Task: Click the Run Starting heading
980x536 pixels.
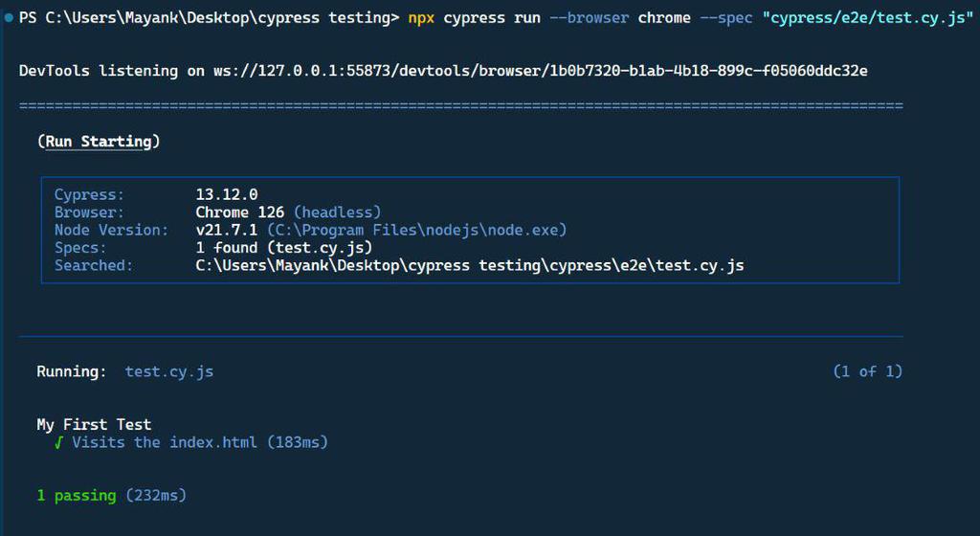Action: (x=99, y=142)
